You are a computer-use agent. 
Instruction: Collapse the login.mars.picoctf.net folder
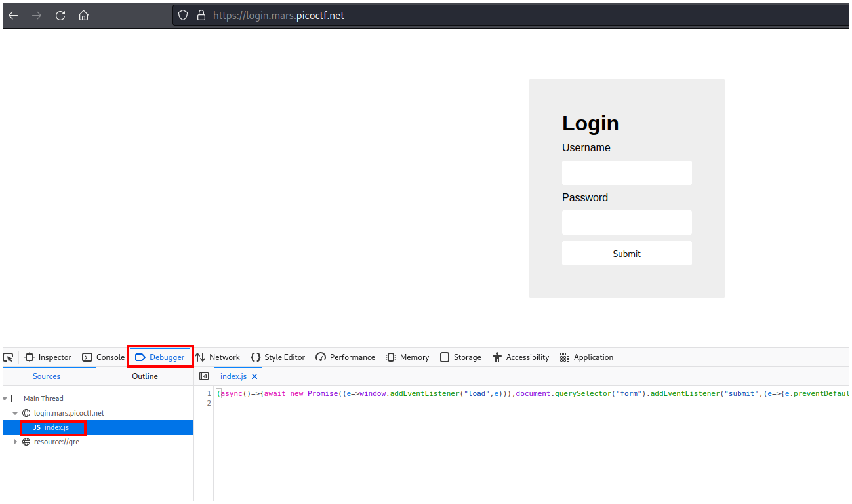click(x=15, y=413)
